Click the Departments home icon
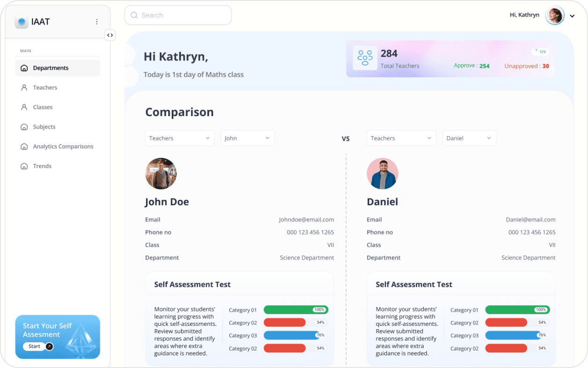 tap(24, 68)
